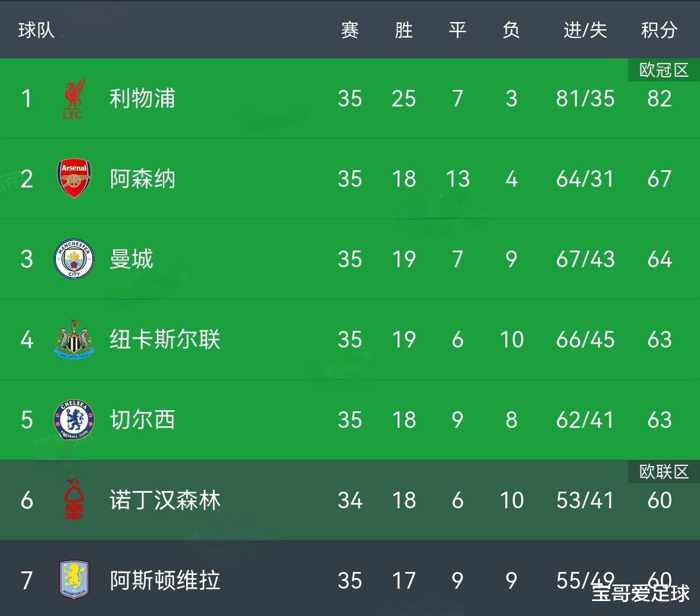Open team name 阿森纳
The width and height of the screenshot is (700, 616).
point(142,179)
